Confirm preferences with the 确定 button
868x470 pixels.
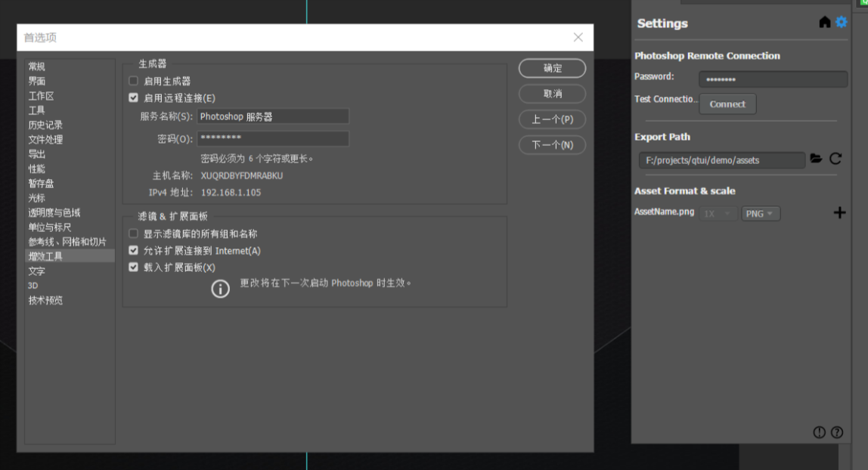pos(552,68)
